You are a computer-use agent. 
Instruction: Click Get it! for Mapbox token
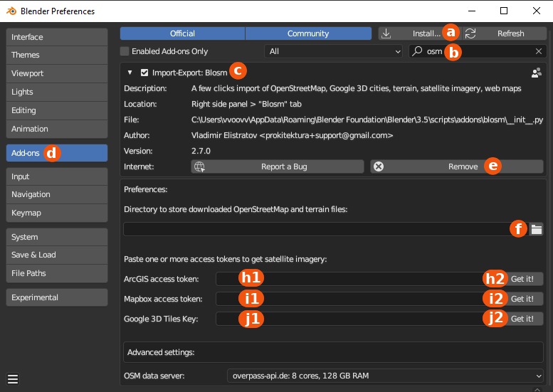coord(522,299)
